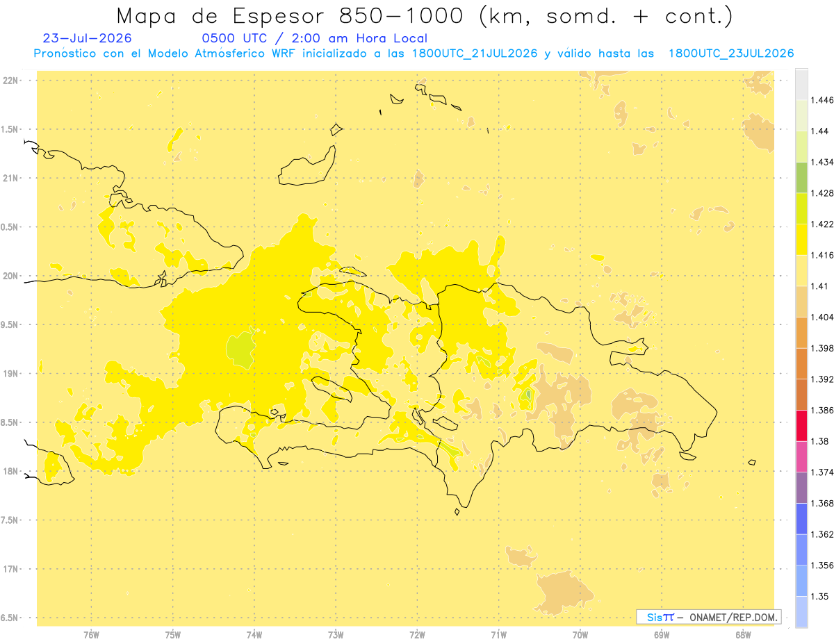This screenshot has height=644, width=834.
Task: Click the '20N' latitude label
Action: tap(10, 276)
